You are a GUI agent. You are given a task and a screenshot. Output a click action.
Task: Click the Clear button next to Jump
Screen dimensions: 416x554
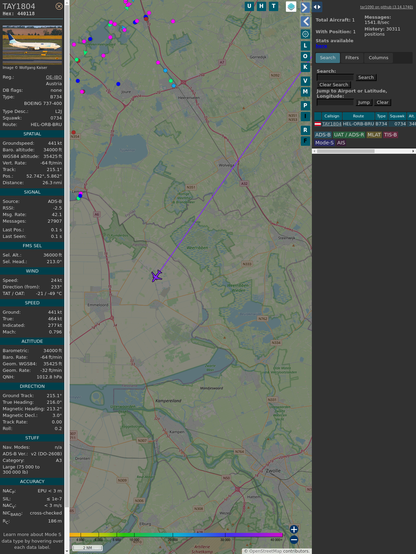coord(382,102)
